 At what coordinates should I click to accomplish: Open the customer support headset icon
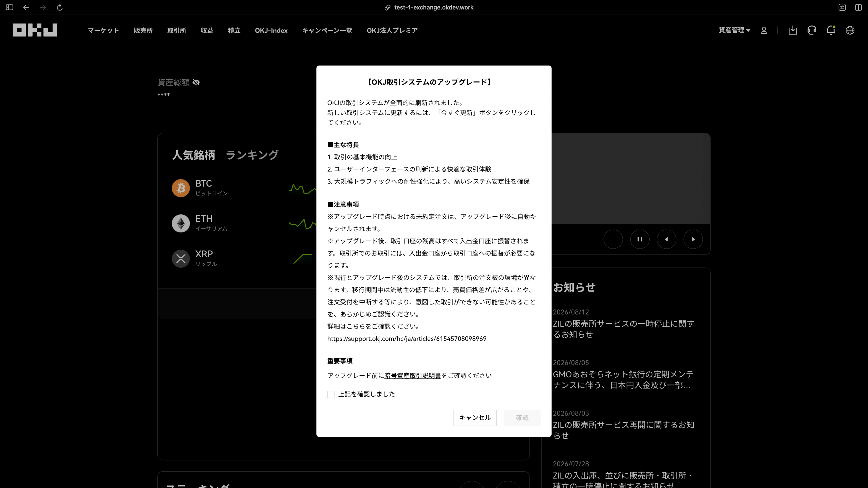pos(812,30)
